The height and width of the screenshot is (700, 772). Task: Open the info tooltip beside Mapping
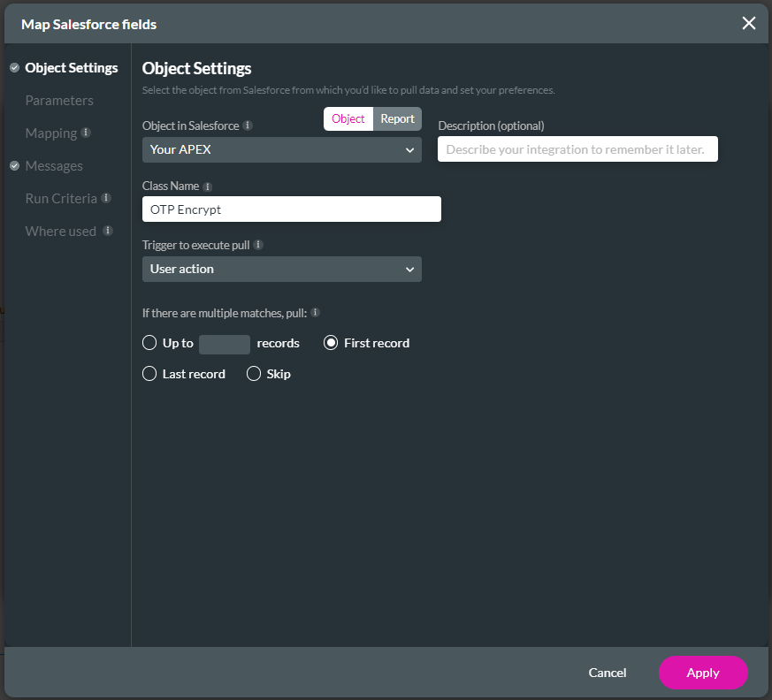point(85,133)
